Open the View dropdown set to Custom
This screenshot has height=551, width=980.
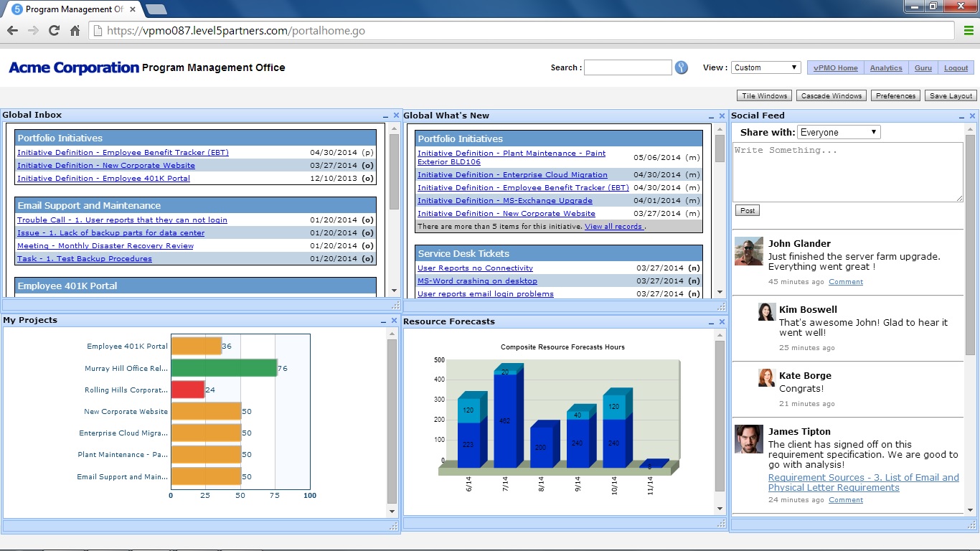[765, 67]
